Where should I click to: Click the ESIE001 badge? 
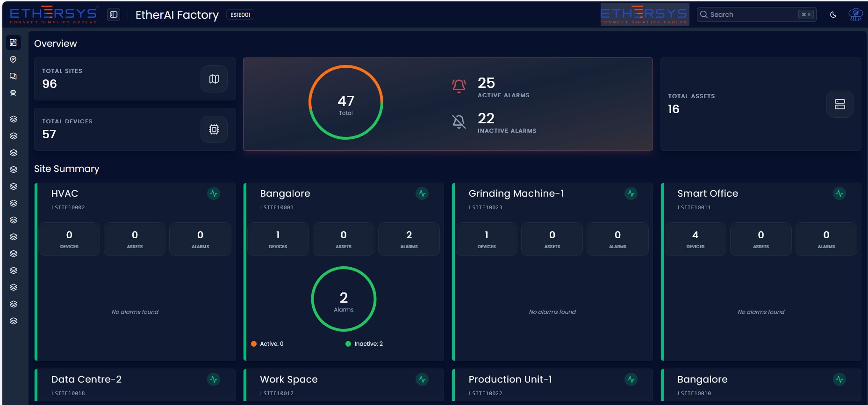click(240, 14)
